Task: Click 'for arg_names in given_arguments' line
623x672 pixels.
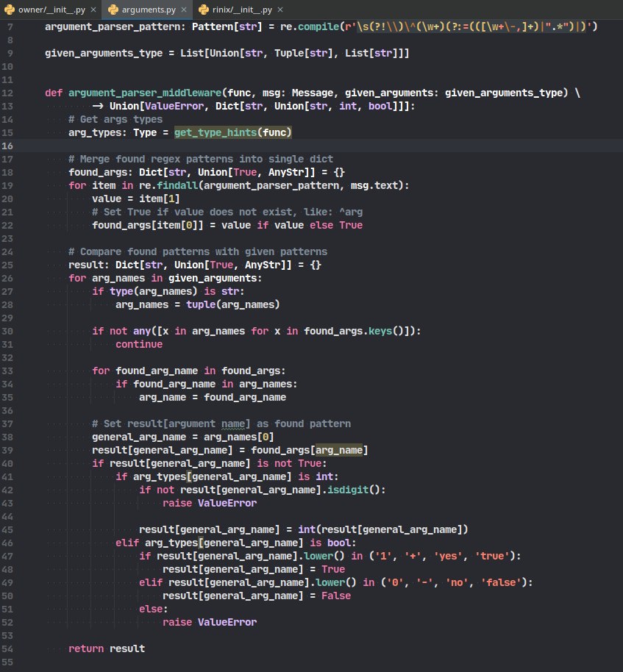Action: (x=165, y=278)
